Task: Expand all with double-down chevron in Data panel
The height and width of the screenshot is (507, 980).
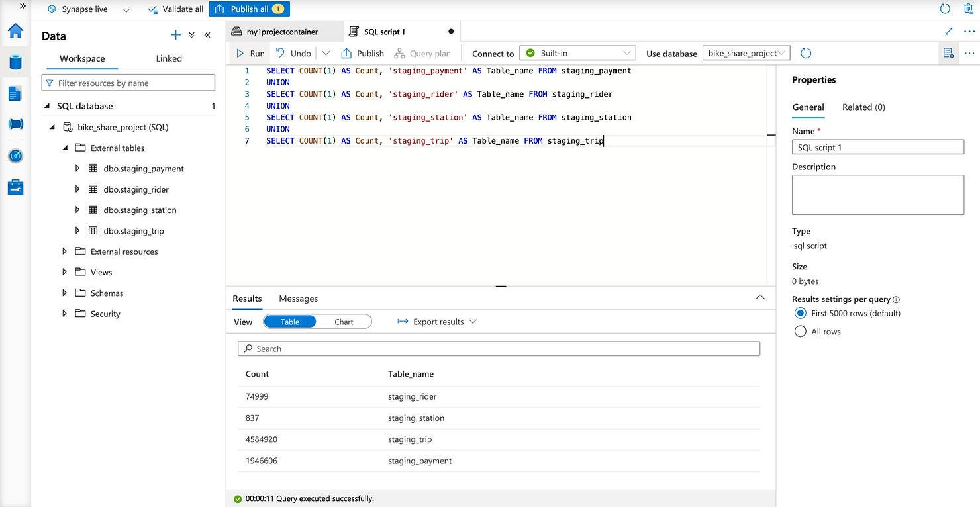Action: [191, 35]
